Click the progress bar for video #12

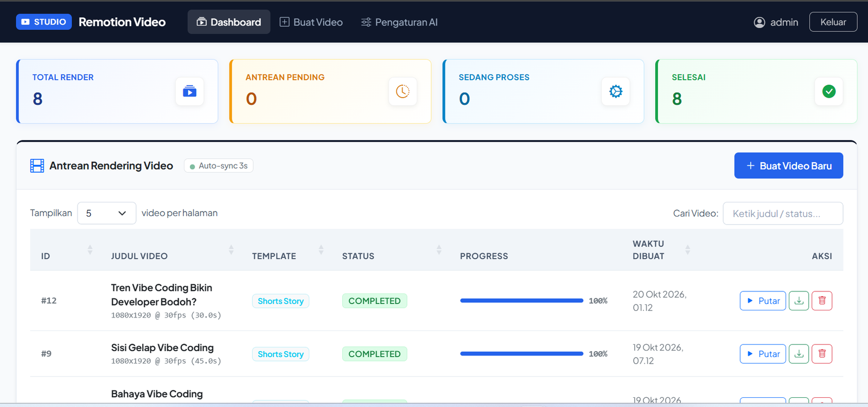coord(522,301)
